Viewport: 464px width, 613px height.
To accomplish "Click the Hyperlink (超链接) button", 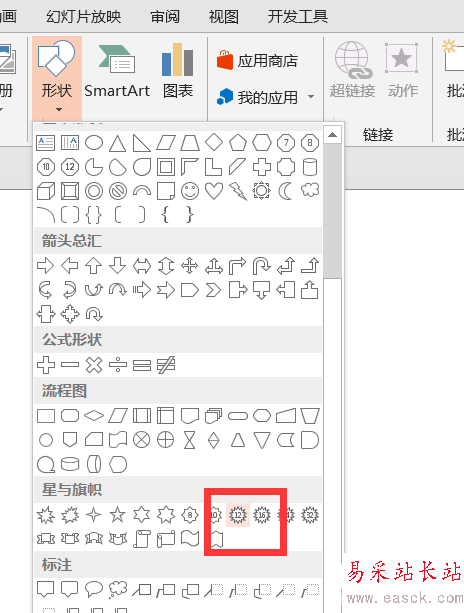I will (352, 70).
